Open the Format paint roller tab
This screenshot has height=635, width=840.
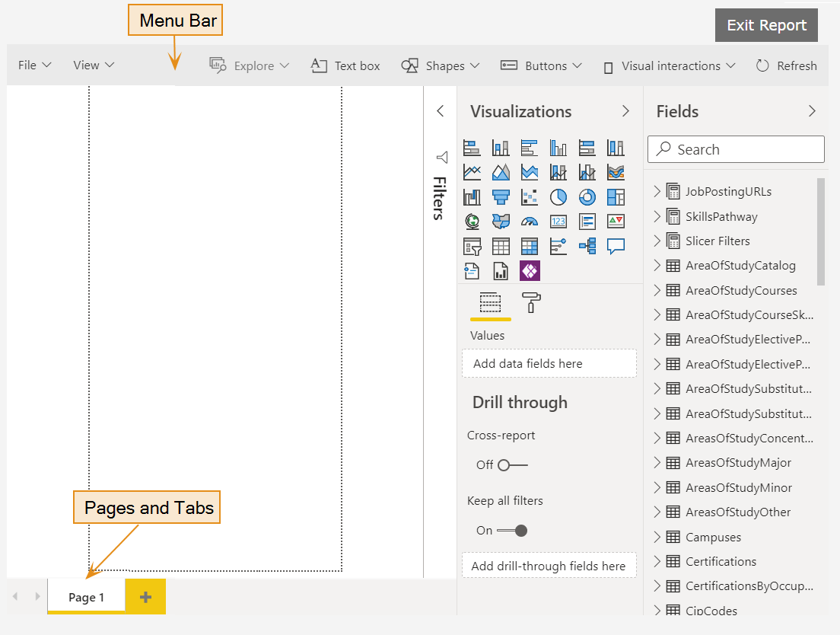click(x=531, y=302)
